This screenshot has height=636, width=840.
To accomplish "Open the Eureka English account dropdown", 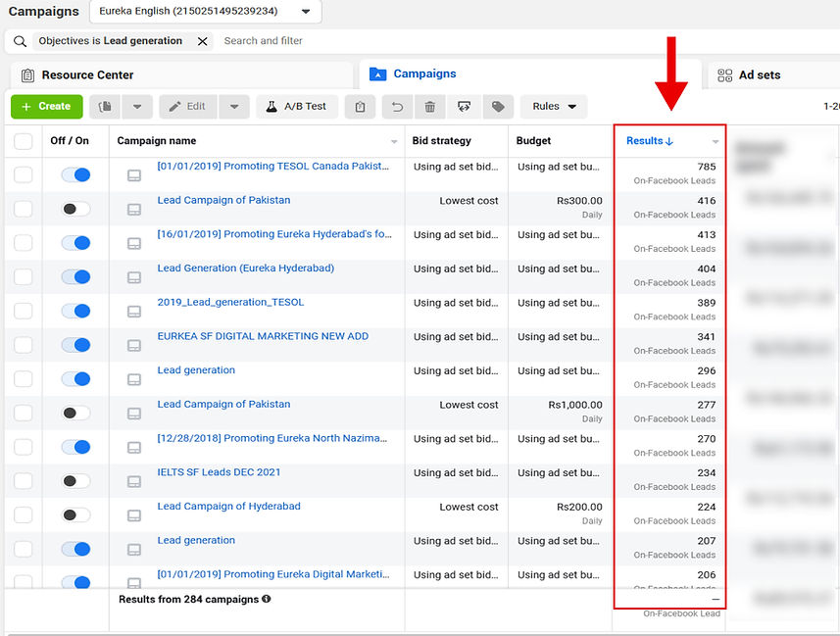I will click(x=206, y=11).
